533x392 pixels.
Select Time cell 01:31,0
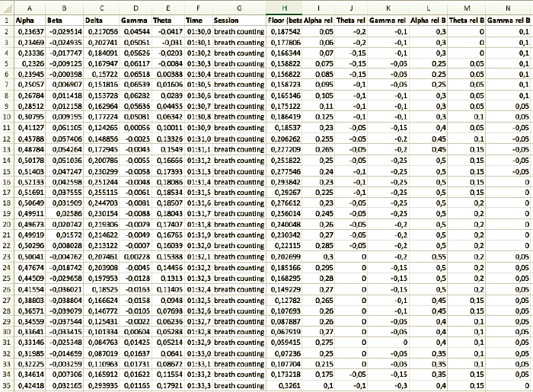(x=199, y=139)
